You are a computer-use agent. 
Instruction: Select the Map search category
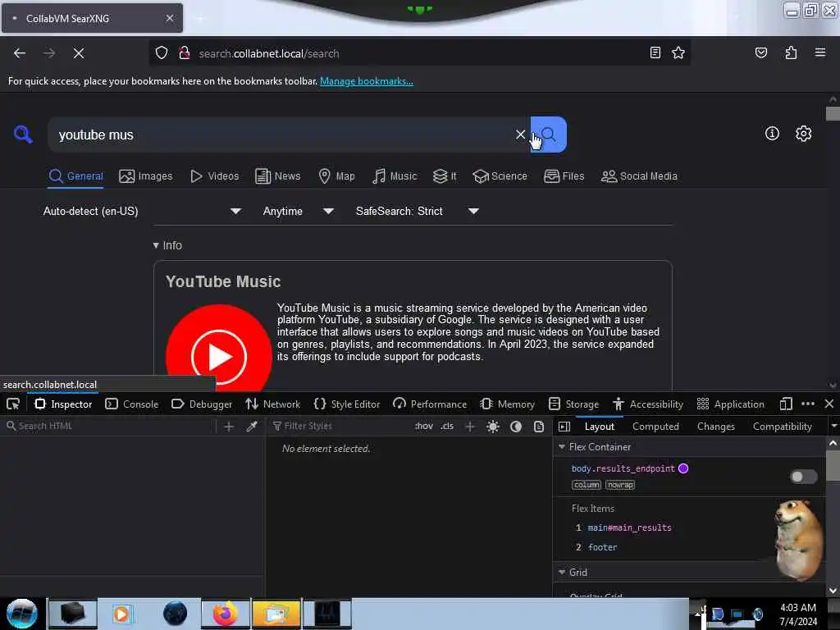point(336,176)
